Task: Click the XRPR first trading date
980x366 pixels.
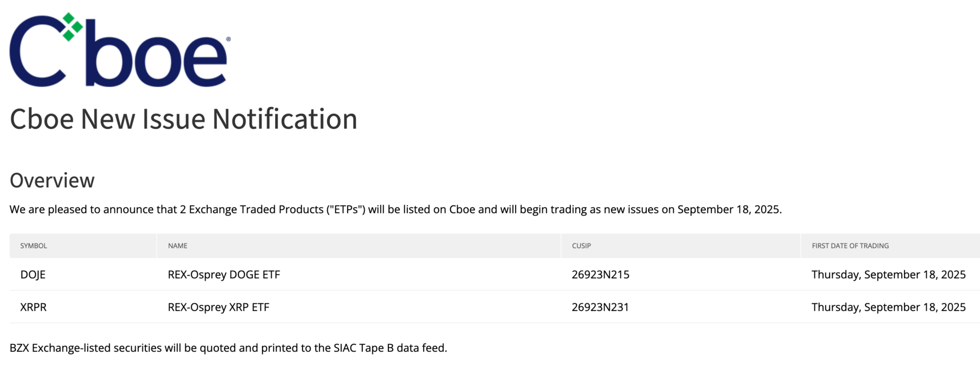Action: point(889,307)
